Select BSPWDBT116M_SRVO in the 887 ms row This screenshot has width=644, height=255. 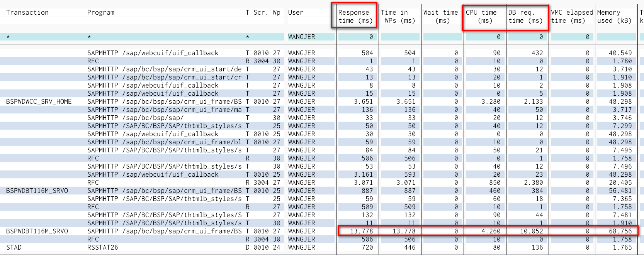point(37,191)
